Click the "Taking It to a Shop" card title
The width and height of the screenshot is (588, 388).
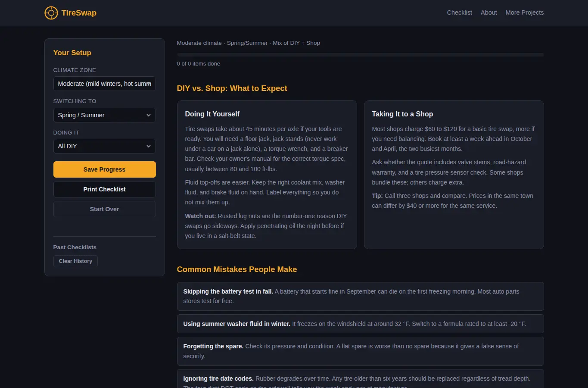[402, 114]
